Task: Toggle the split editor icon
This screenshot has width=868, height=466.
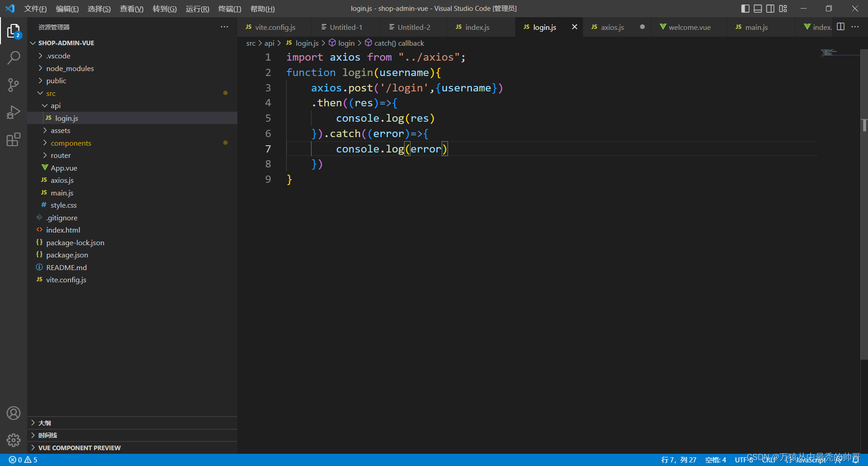Action: tap(841, 27)
